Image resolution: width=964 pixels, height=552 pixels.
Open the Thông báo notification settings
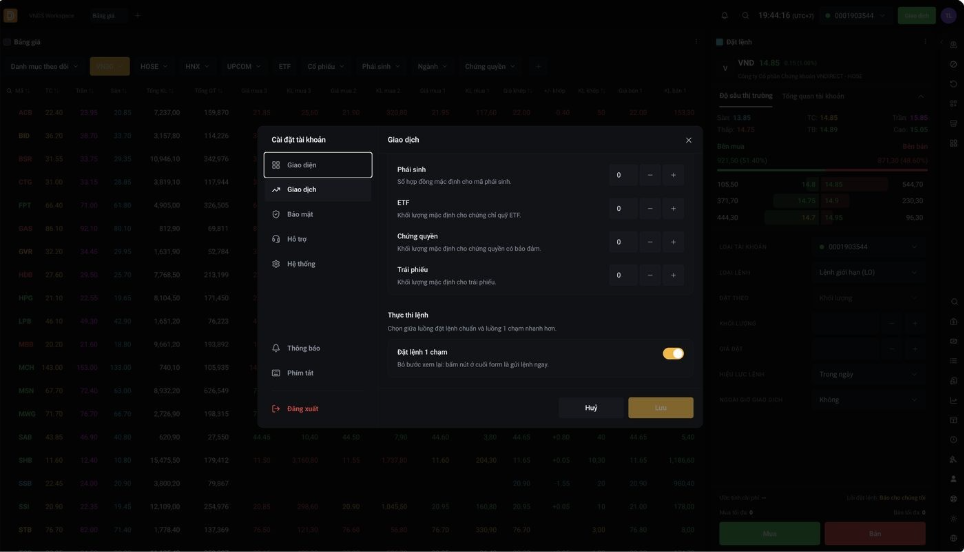click(318, 348)
